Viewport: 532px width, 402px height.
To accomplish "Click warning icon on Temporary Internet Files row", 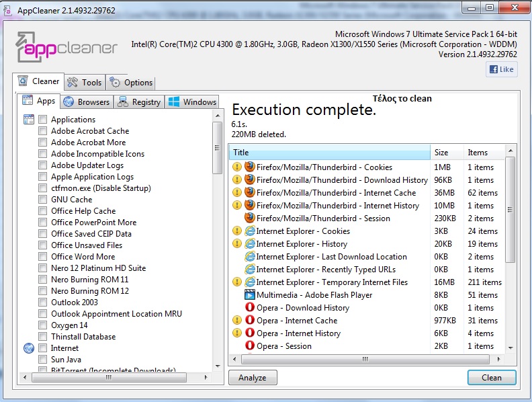I will click(237, 282).
